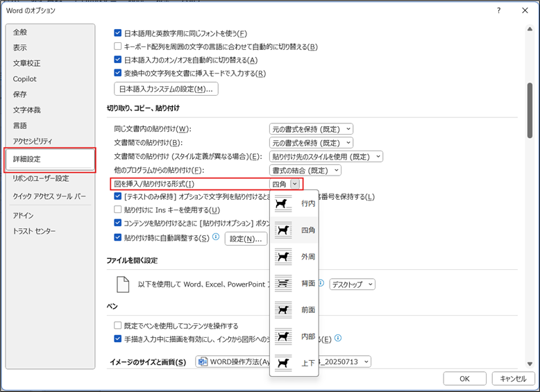The width and height of the screenshot is (540, 392).
Task: Pick the 外周 wrap layout icon
Action: [x=283, y=257]
